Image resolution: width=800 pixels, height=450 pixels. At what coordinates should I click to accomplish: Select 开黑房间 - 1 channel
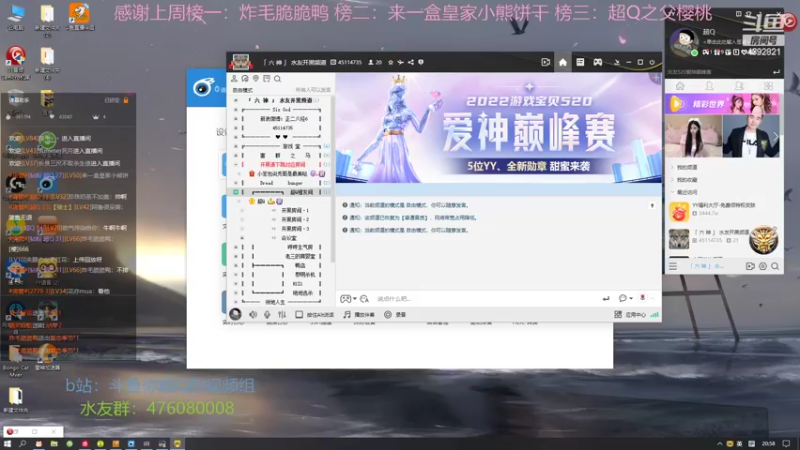tap(295, 210)
